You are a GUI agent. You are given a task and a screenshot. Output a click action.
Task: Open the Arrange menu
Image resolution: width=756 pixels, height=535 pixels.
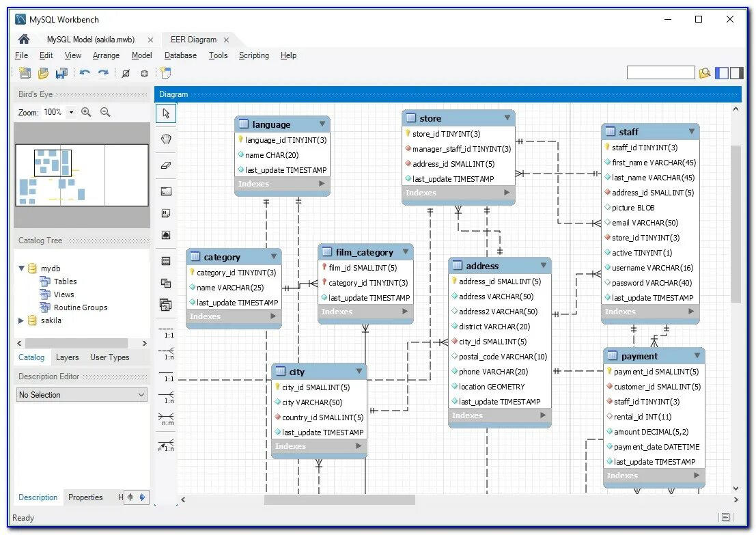click(106, 55)
